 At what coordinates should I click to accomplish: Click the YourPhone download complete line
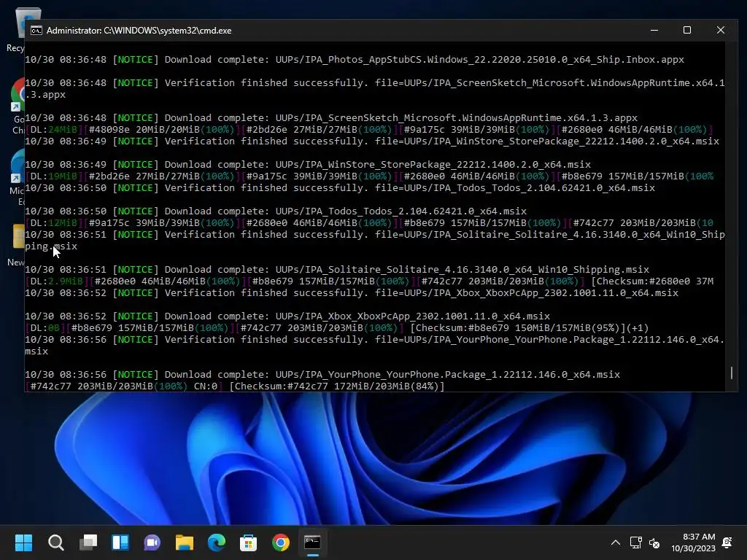322,374
